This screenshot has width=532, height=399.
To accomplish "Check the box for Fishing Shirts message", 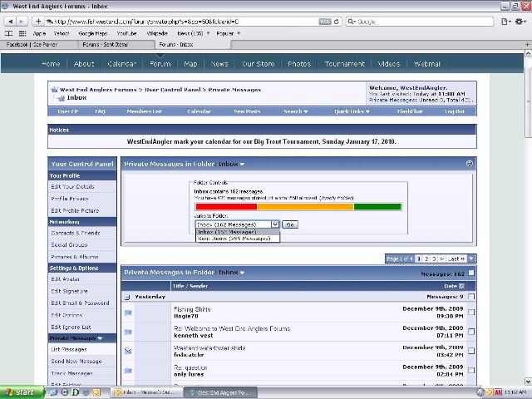I will [471, 313].
